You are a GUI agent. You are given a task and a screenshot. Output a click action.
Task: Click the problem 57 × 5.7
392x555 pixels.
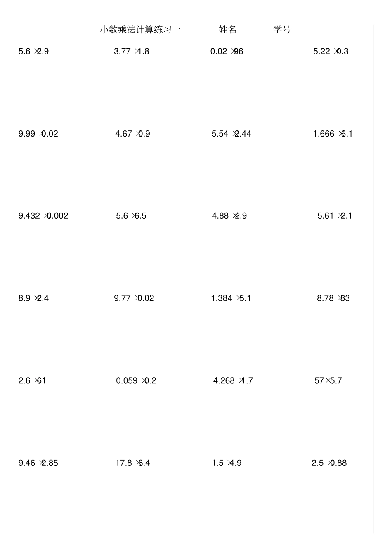(328, 381)
